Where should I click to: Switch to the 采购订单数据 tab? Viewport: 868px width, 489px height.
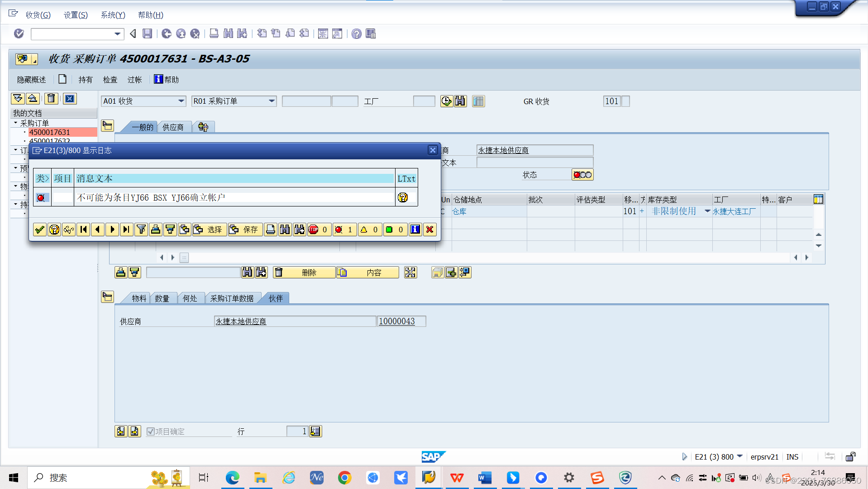point(233,298)
